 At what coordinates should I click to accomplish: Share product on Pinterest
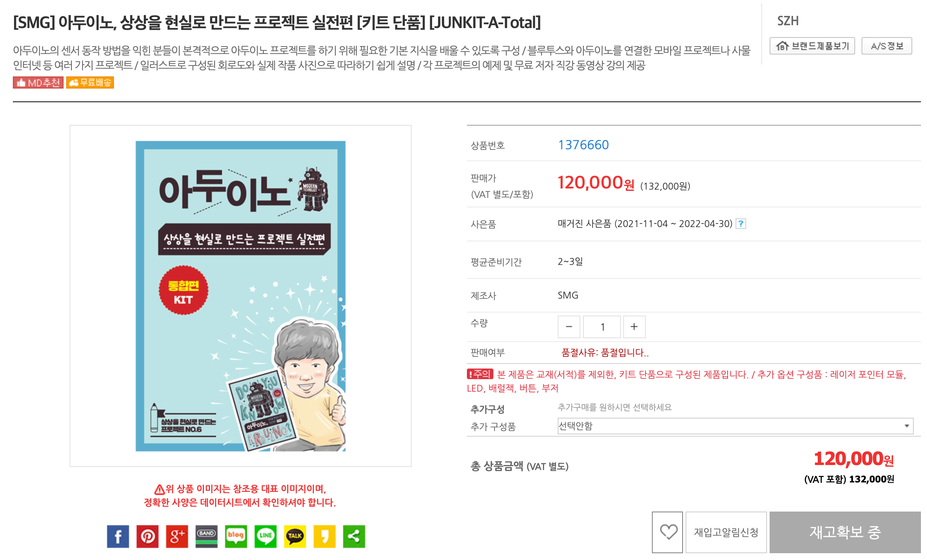pyautogui.click(x=147, y=536)
